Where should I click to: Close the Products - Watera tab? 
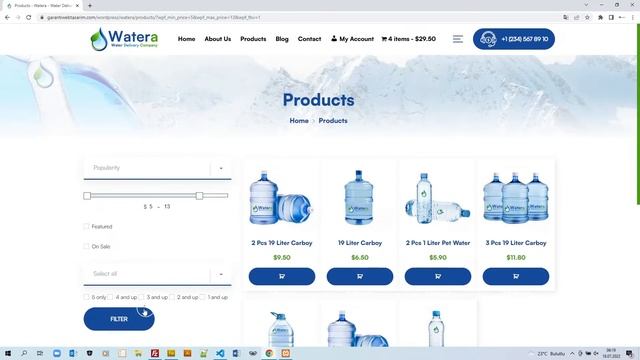(77, 6)
